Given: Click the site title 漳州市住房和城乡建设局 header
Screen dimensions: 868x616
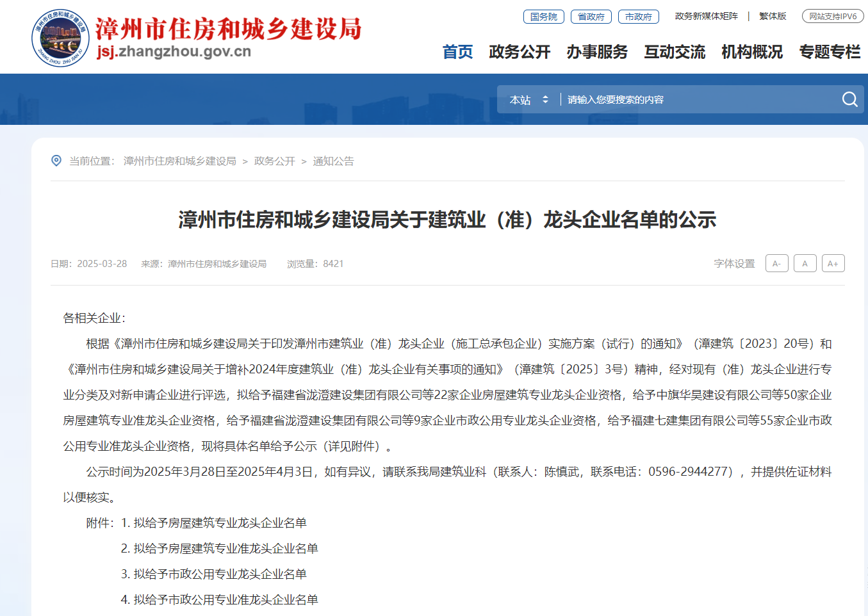Looking at the screenshot, I should click(229, 28).
